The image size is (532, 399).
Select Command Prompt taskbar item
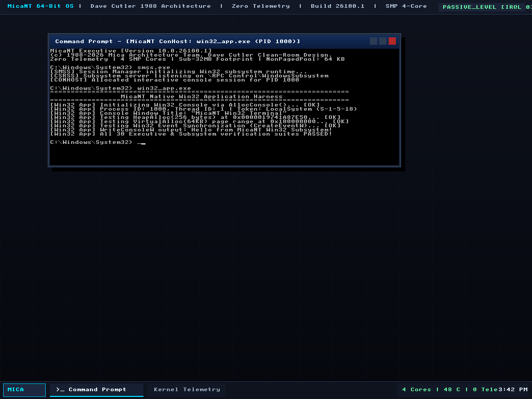97,390
